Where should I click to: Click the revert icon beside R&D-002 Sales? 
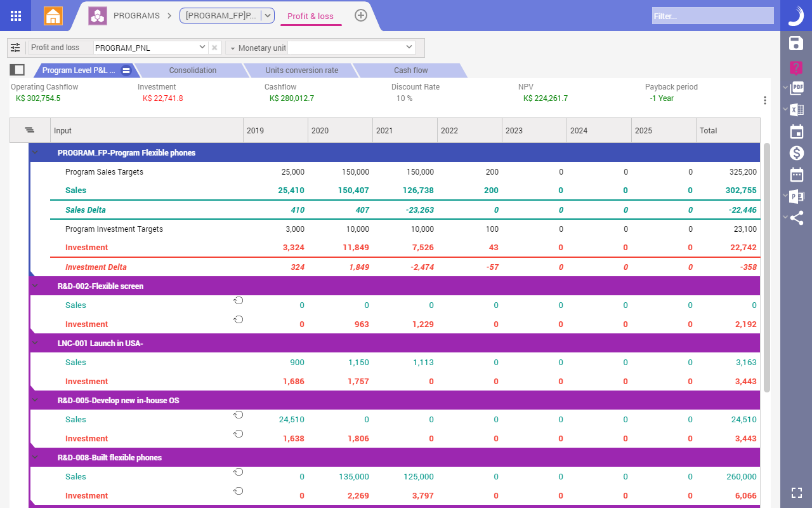238,300
